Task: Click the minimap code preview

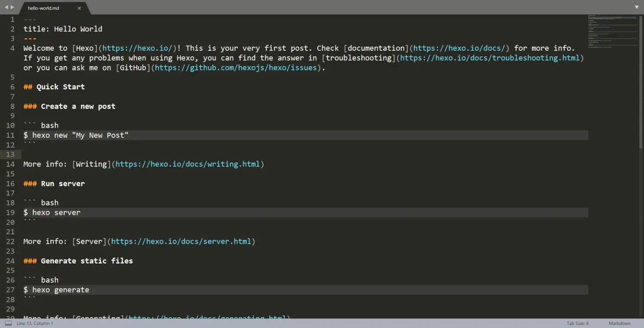Action: (x=613, y=31)
